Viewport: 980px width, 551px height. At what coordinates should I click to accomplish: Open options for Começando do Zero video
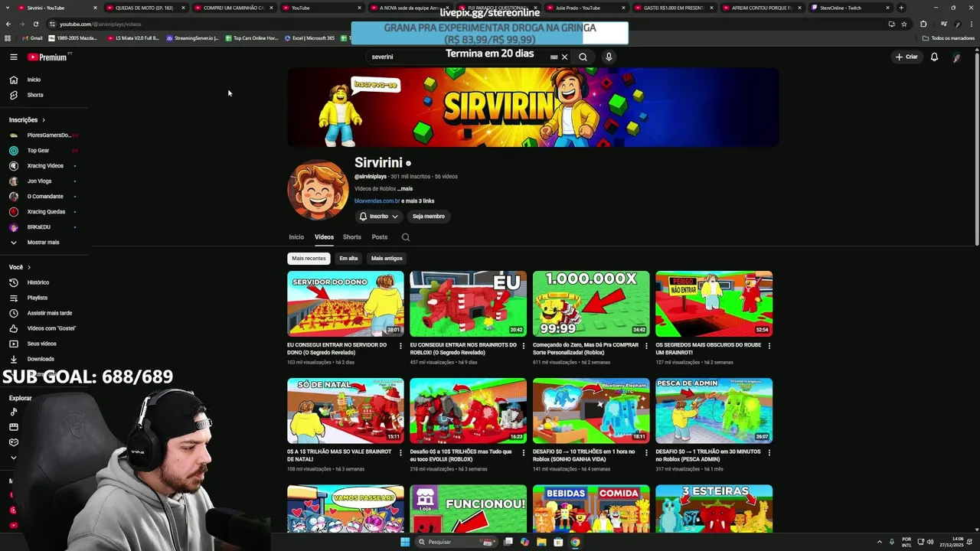pos(646,346)
